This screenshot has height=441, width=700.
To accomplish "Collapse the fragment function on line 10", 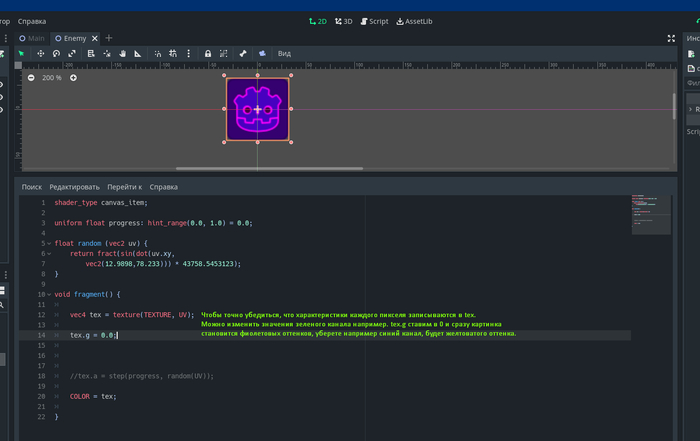I will pyautogui.click(x=47, y=295).
